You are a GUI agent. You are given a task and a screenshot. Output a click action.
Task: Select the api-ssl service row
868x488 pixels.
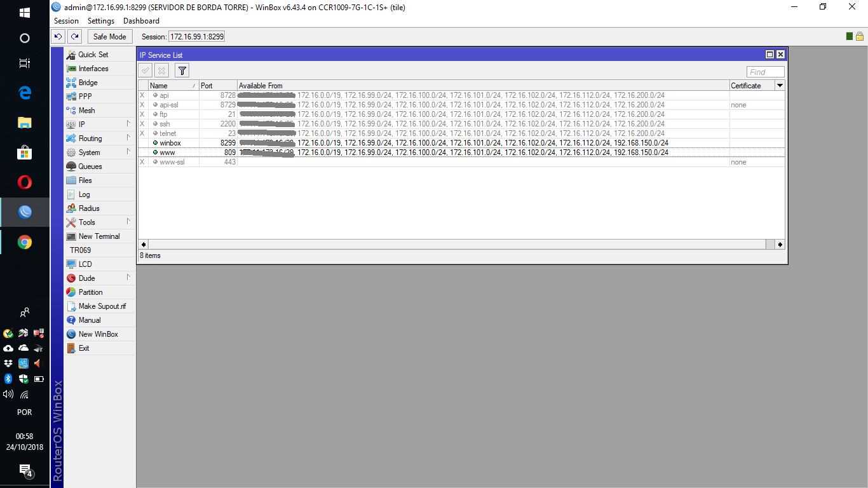click(462, 105)
